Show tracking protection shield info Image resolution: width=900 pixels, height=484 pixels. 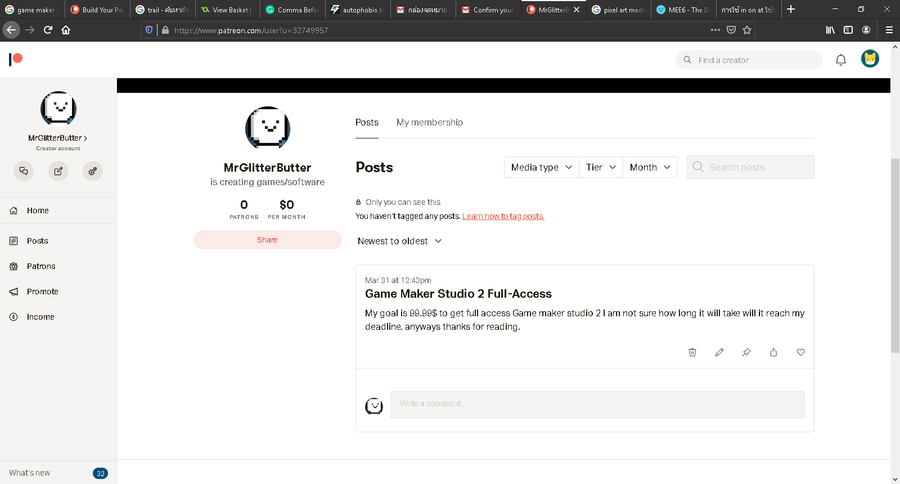pyautogui.click(x=149, y=30)
